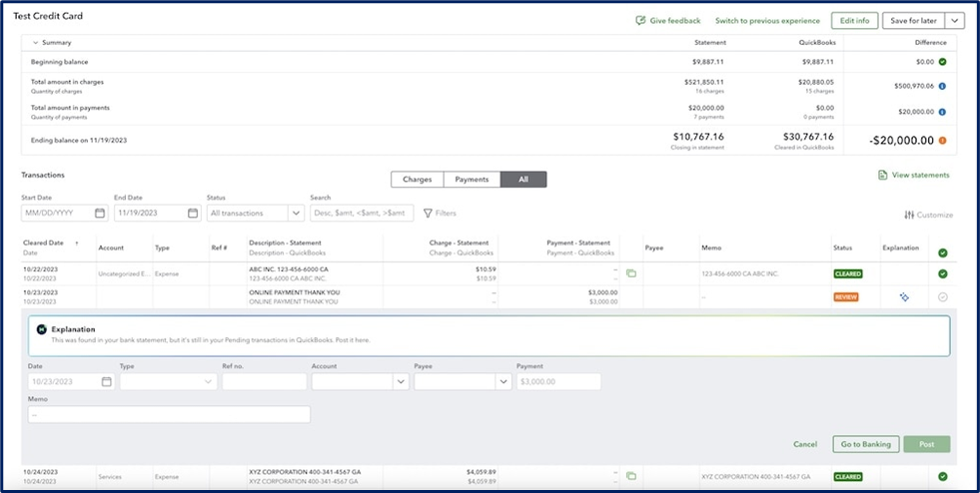Expand the Save for later arrow menu
This screenshot has height=493, width=980.
coord(954,20)
